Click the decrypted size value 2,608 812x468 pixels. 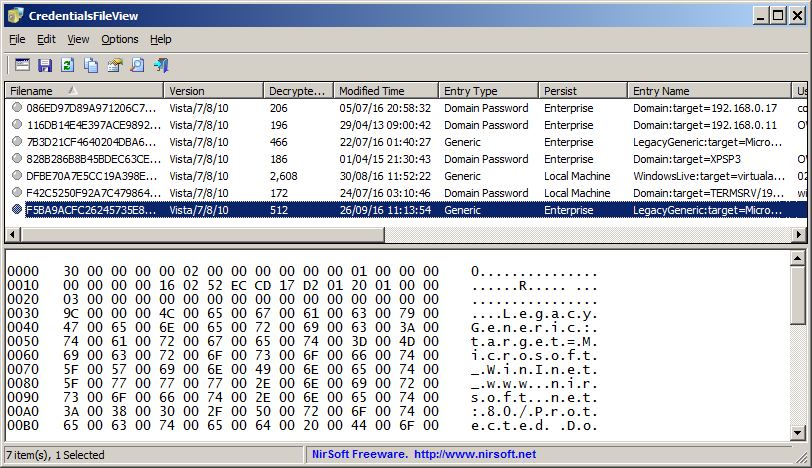(284, 176)
